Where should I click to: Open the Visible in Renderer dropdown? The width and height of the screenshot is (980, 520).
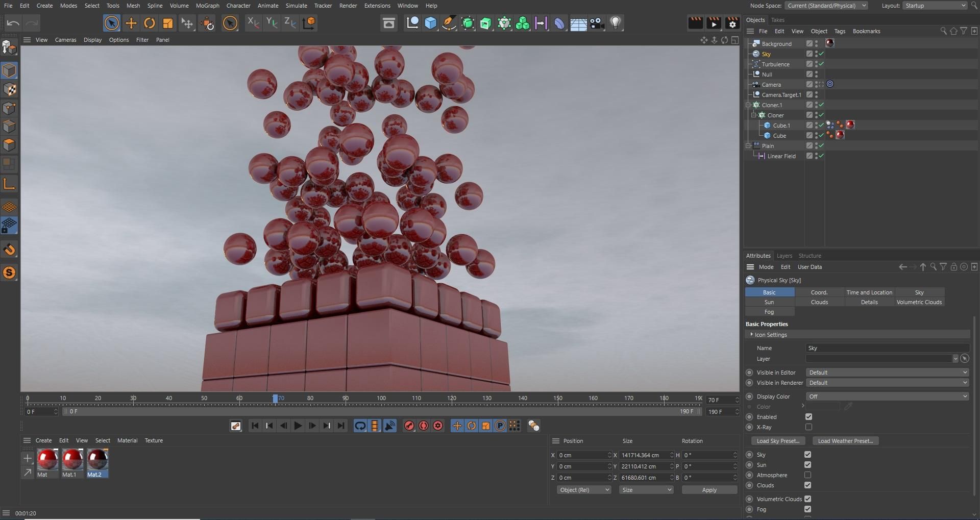pos(887,383)
